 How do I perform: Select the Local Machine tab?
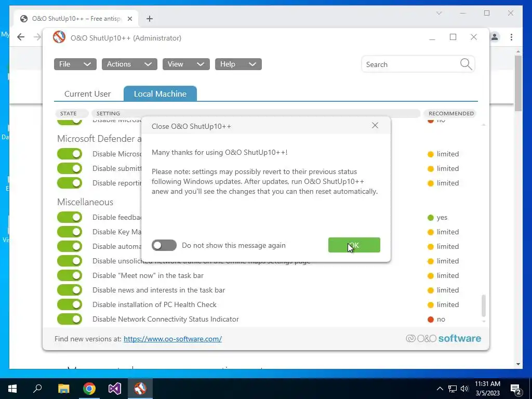(160, 94)
